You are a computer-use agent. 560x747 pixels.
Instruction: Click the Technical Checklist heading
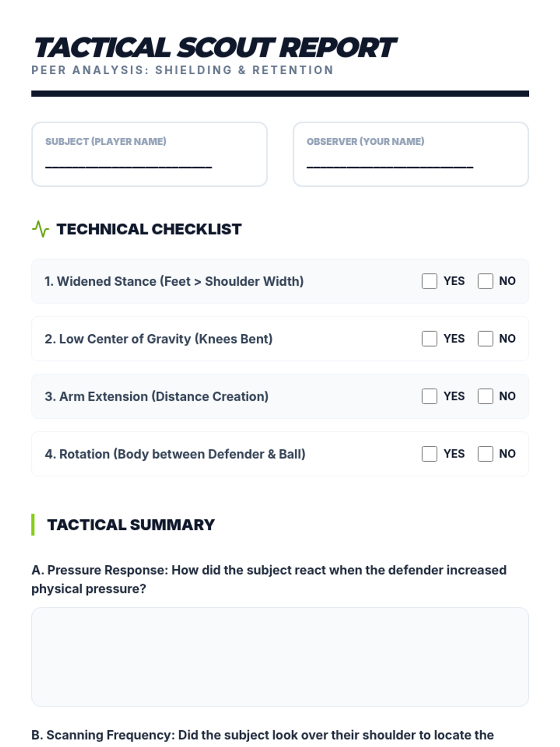[149, 229]
